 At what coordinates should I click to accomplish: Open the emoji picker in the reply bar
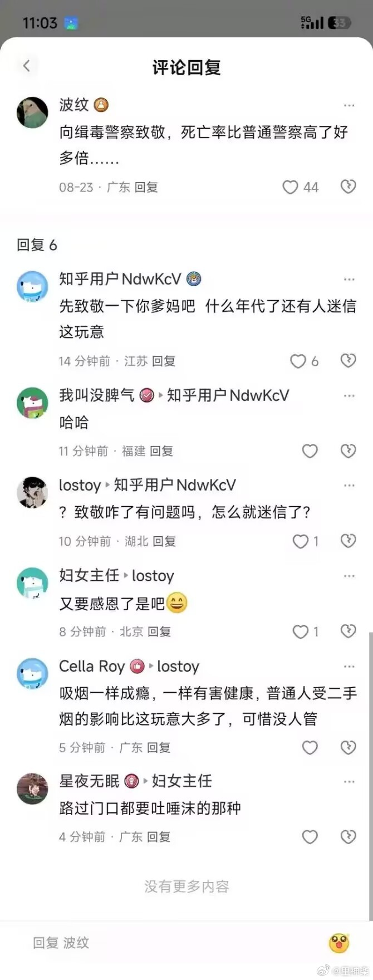339,943
